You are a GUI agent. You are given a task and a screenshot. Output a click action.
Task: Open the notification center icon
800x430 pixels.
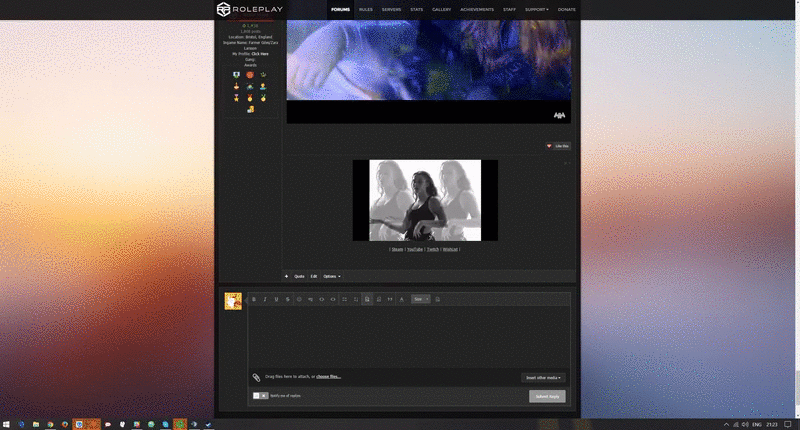(x=787, y=424)
